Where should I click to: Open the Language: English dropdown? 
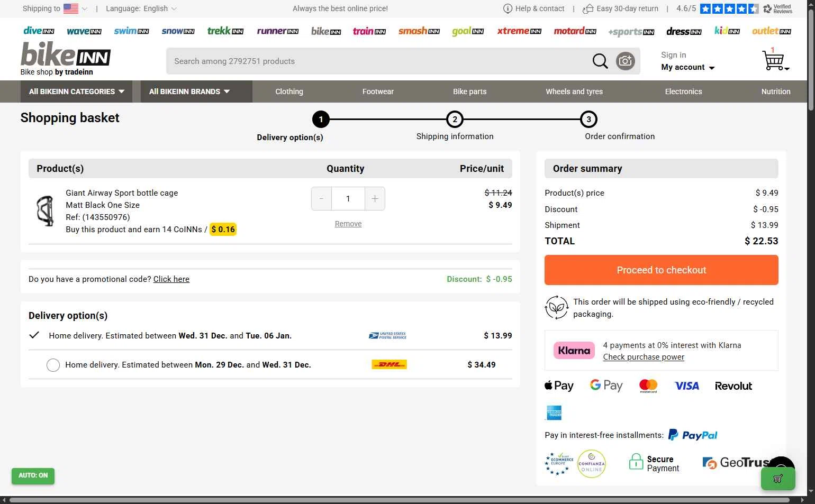pyautogui.click(x=141, y=8)
